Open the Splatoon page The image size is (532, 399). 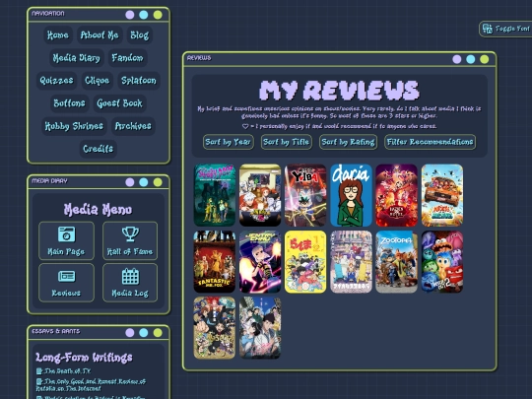139,81
